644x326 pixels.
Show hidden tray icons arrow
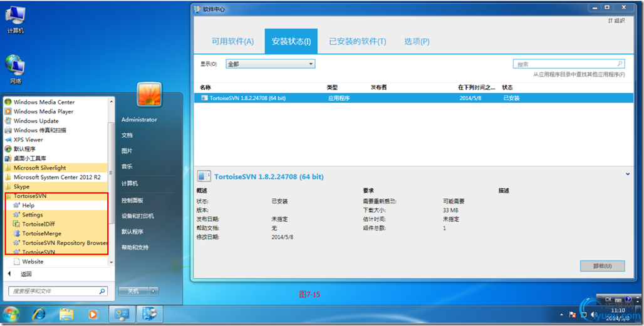coord(561,315)
